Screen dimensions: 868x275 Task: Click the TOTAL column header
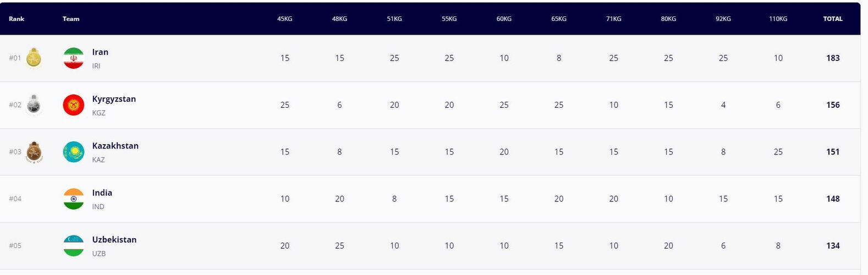click(x=832, y=19)
